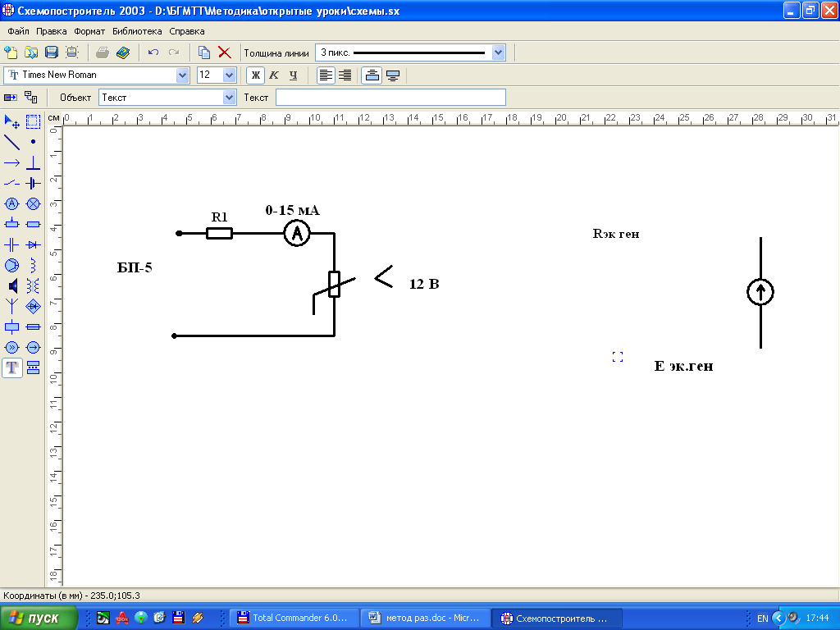Select the capacitor symbol
The height and width of the screenshot is (630, 840).
tap(11, 244)
